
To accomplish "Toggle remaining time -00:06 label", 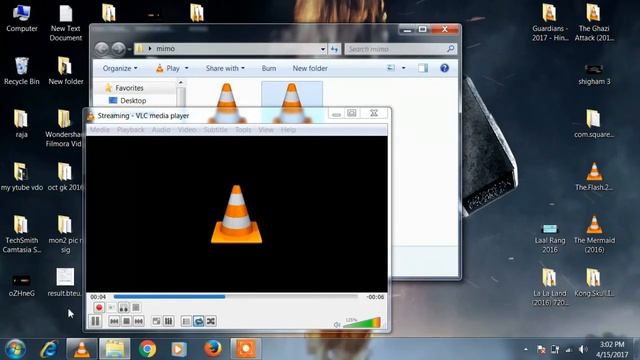I will (x=375, y=297).
